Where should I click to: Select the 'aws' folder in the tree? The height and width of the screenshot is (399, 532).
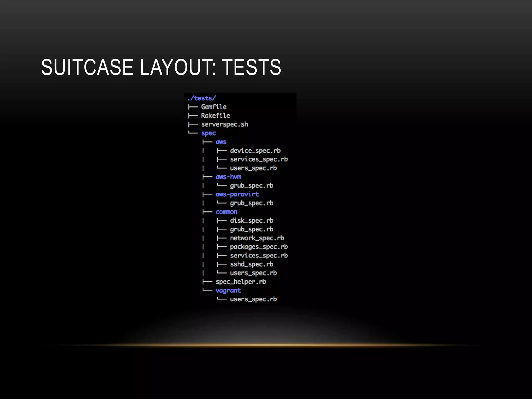tap(221, 142)
